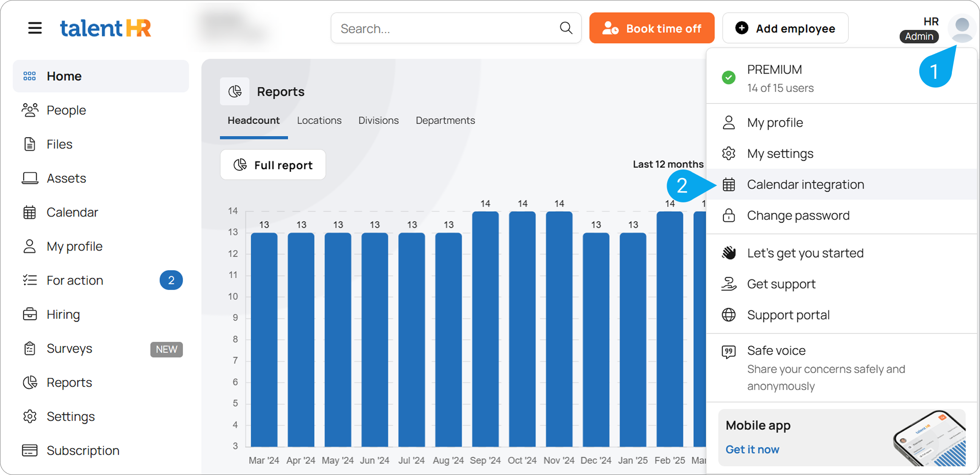Switch to the Headcount tab

tap(254, 121)
